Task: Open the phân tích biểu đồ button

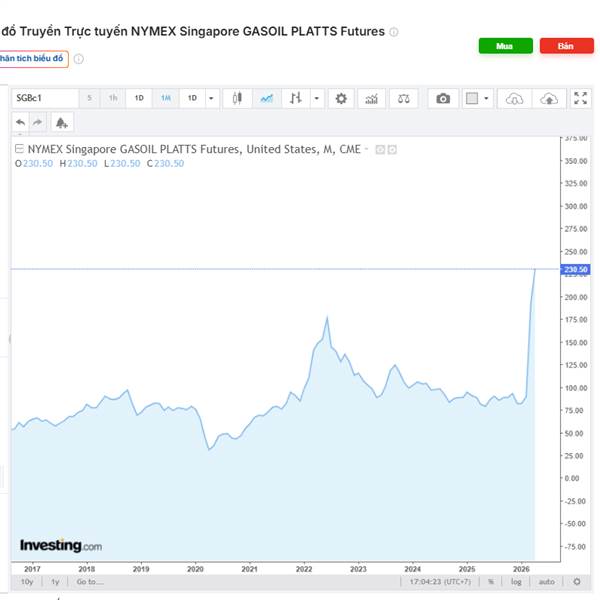Action: click(33, 59)
